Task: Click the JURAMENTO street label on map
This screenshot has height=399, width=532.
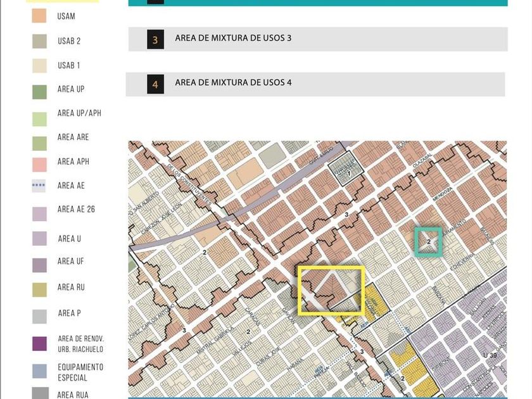Action: 453,227
